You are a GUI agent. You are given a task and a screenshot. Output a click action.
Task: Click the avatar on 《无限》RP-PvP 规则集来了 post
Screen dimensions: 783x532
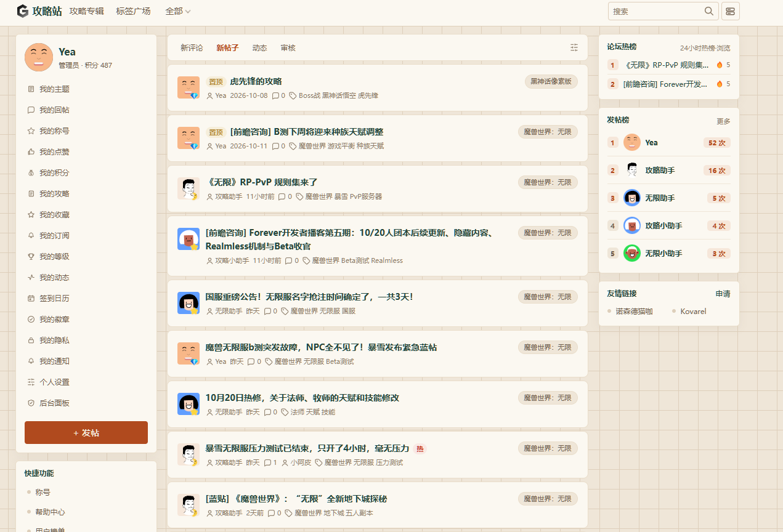coord(188,188)
